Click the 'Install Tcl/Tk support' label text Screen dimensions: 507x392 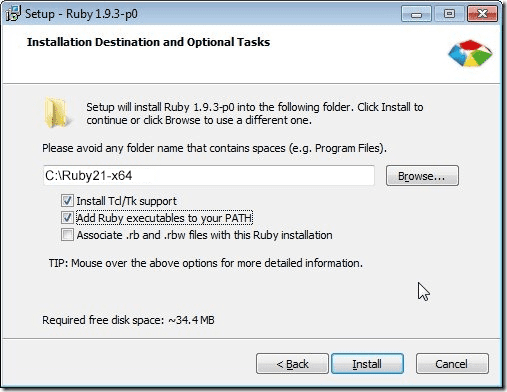tap(127, 201)
